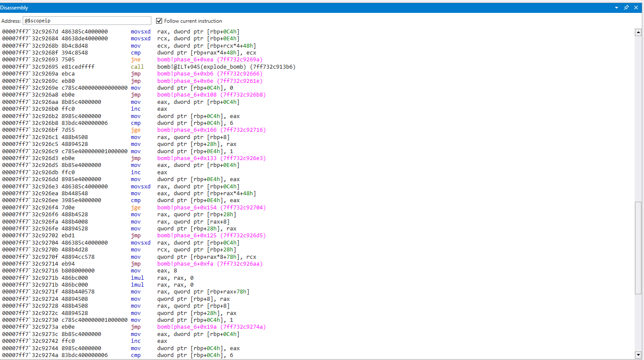Screen dimensions: 644x360
Task: Click the jge bomb!phase_6+0x166 target
Action: click(211, 130)
